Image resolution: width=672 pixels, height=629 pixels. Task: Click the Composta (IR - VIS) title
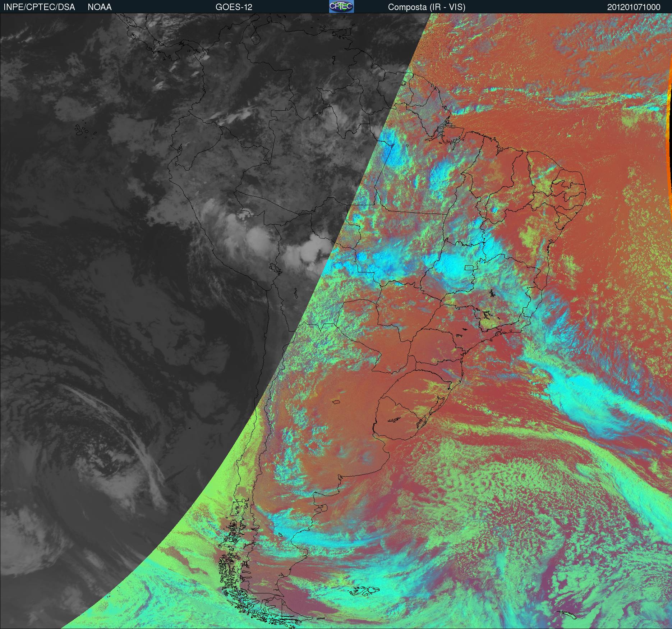[427, 7]
